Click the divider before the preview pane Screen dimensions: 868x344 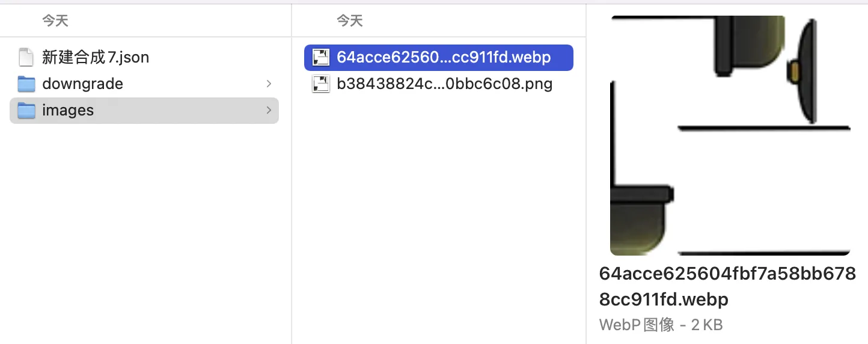click(586, 180)
